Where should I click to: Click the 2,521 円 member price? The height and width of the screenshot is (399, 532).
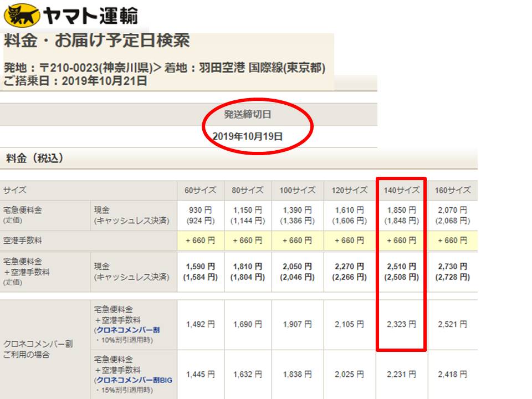point(453,325)
